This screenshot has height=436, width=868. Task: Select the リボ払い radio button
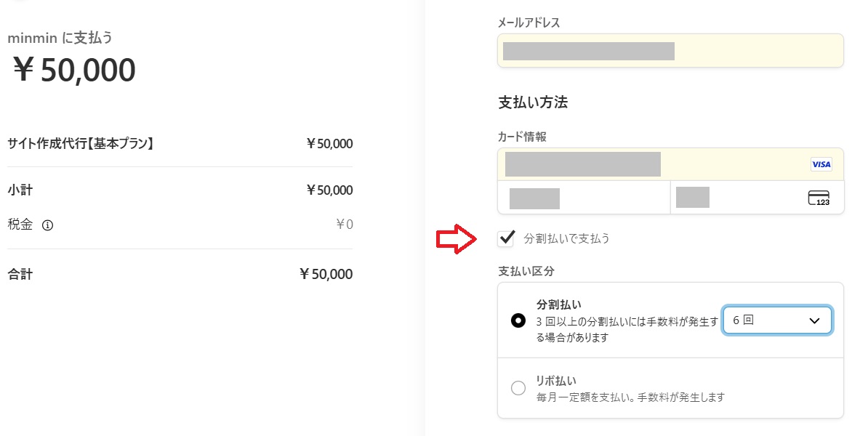point(518,387)
